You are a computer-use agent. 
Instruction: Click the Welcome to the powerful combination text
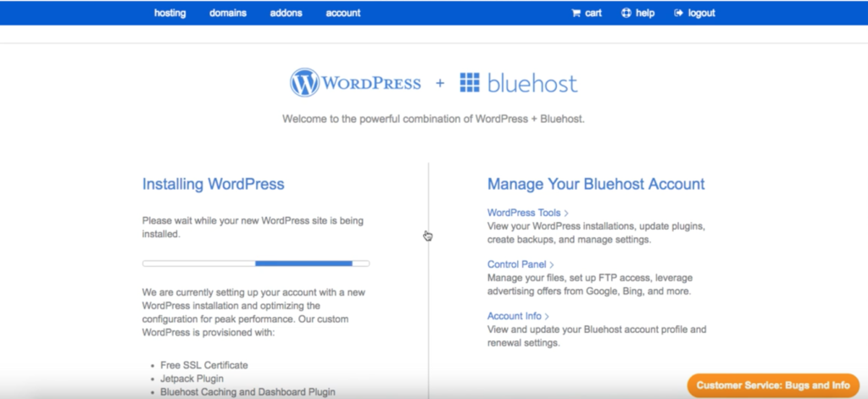(x=433, y=119)
